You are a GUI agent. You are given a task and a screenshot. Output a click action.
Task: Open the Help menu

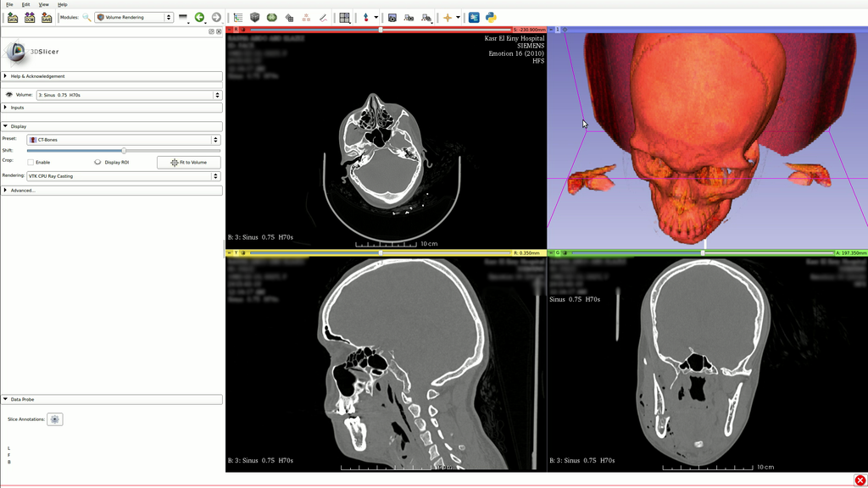pos(63,4)
